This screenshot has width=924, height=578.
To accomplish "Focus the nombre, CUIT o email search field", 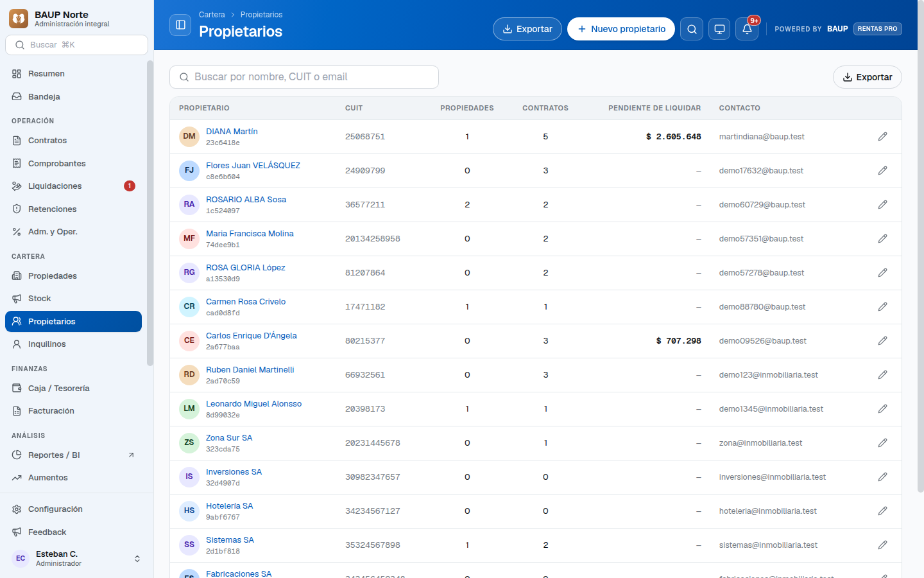I will (x=304, y=77).
